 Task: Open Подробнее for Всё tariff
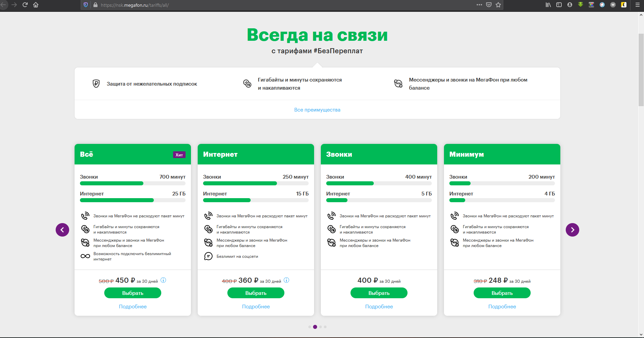133,307
